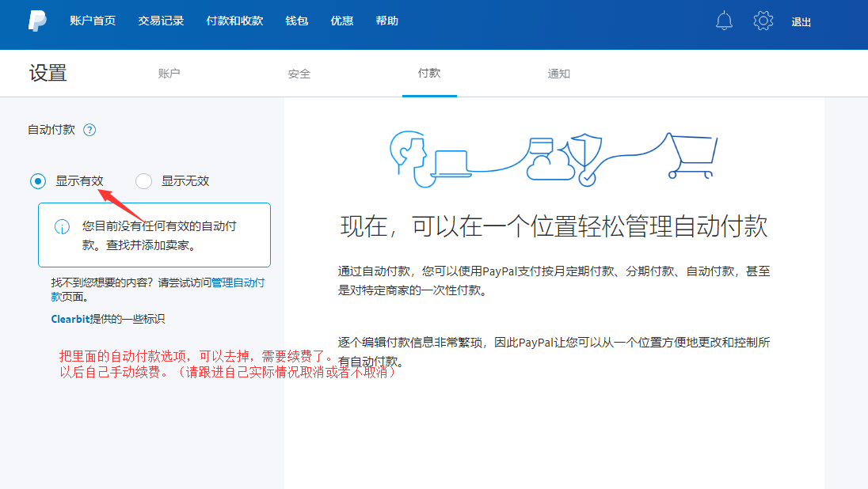Click the PayPal logo
The height and width of the screenshot is (489, 868).
click(37, 21)
